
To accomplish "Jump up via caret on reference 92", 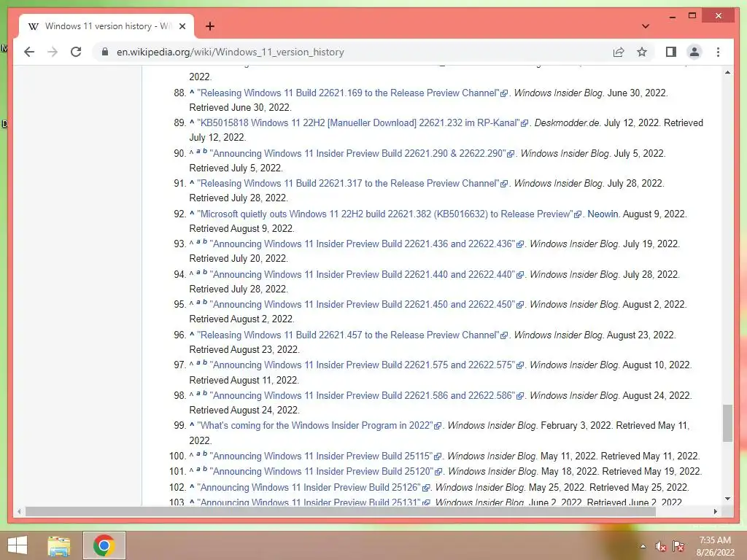I will tap(192, 213).
